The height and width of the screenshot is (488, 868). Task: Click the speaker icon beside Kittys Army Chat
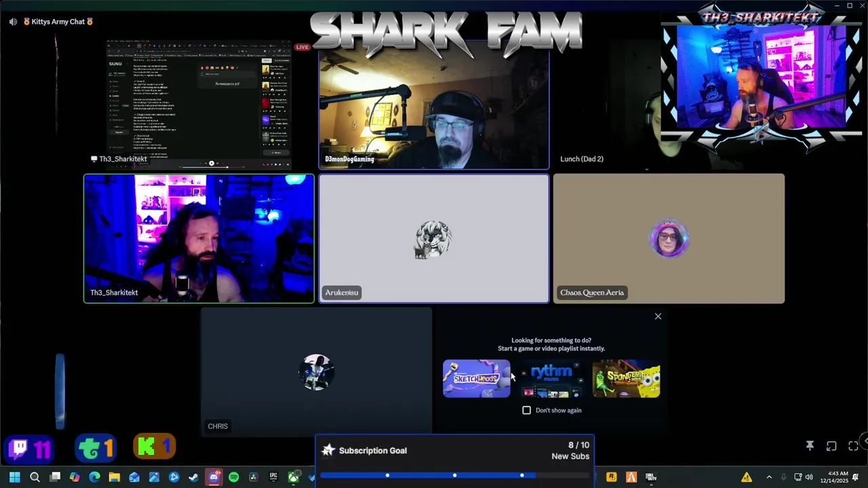click(x=13, y=22)
